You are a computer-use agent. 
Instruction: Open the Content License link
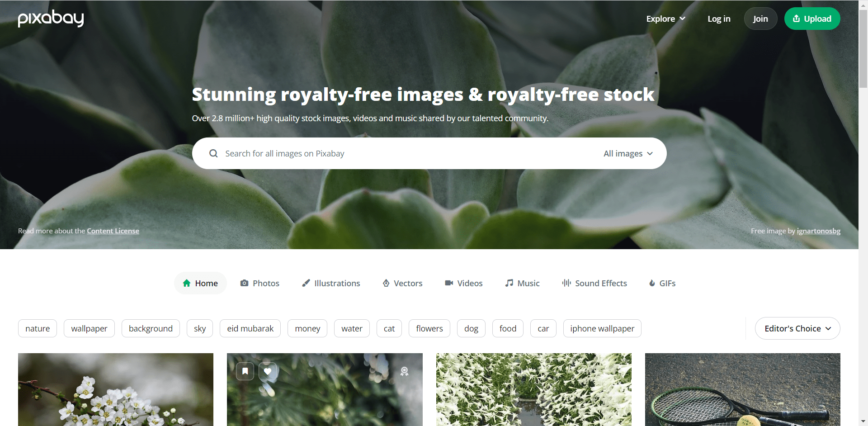point(113,231)
